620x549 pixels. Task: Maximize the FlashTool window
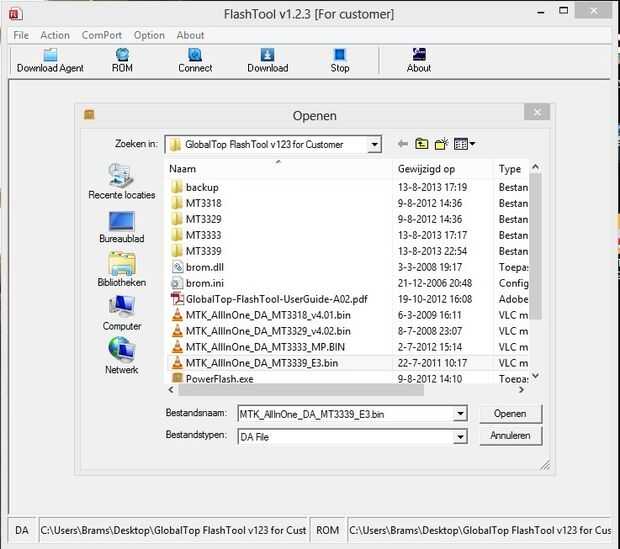(563, 11)
